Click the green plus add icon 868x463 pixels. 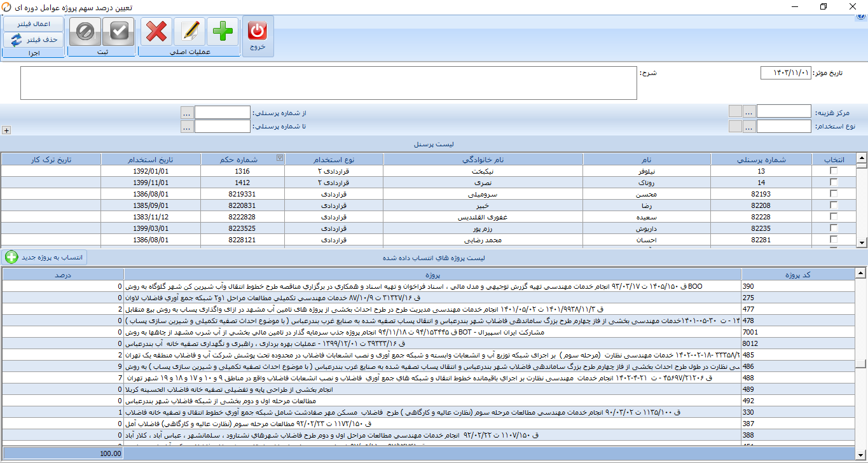pos(223,31)
